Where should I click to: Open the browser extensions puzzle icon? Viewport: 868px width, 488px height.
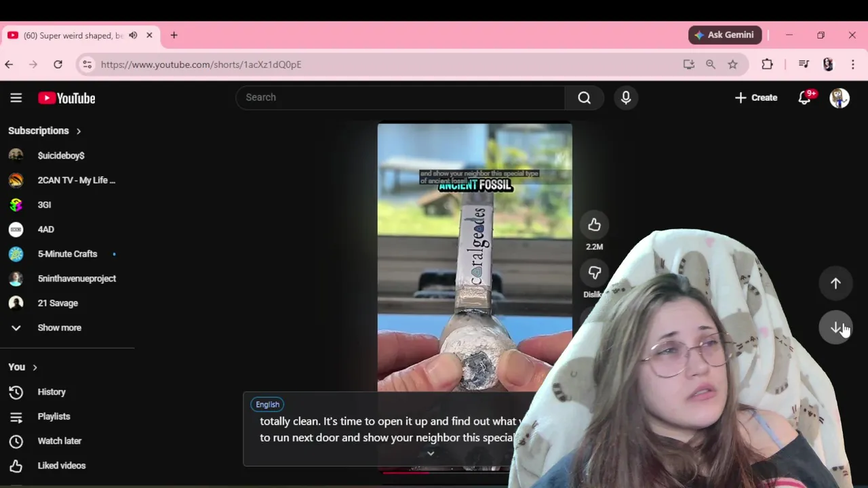point(767,64)
